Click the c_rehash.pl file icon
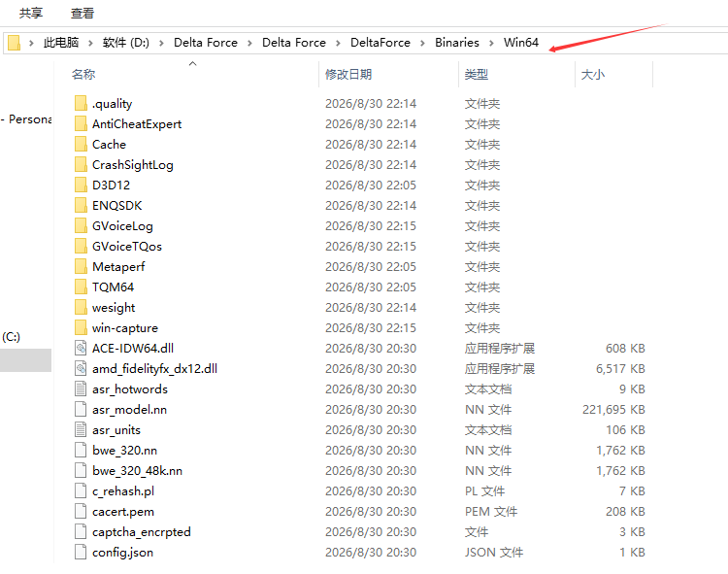The image size is (728, 574). 81,491
